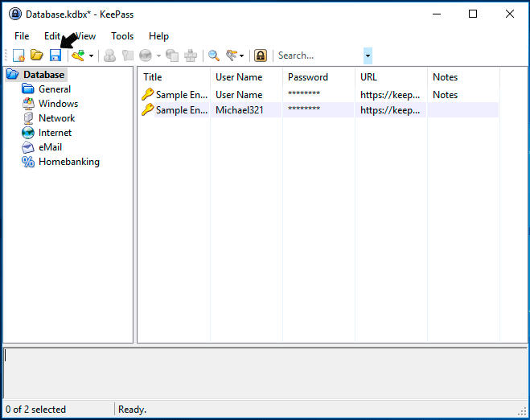Select the Homebanking group
This screenshot has height=420, width=530.
pyautogui.click(x=69, y=162)
